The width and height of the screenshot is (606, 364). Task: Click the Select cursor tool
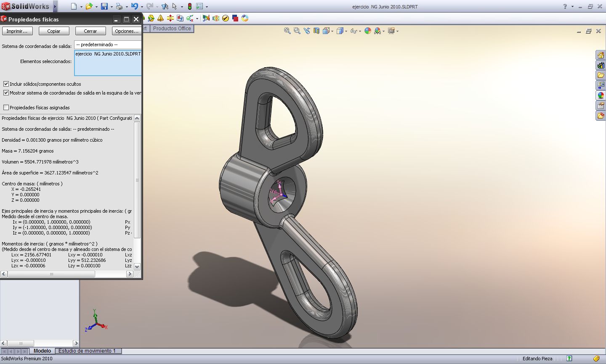(x=175, y=6)
